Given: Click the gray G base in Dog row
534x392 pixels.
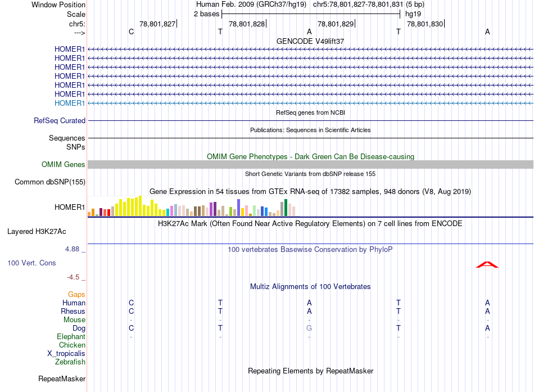Looking at the screenshot, I should pyautogui.click(x=309, y=328).
